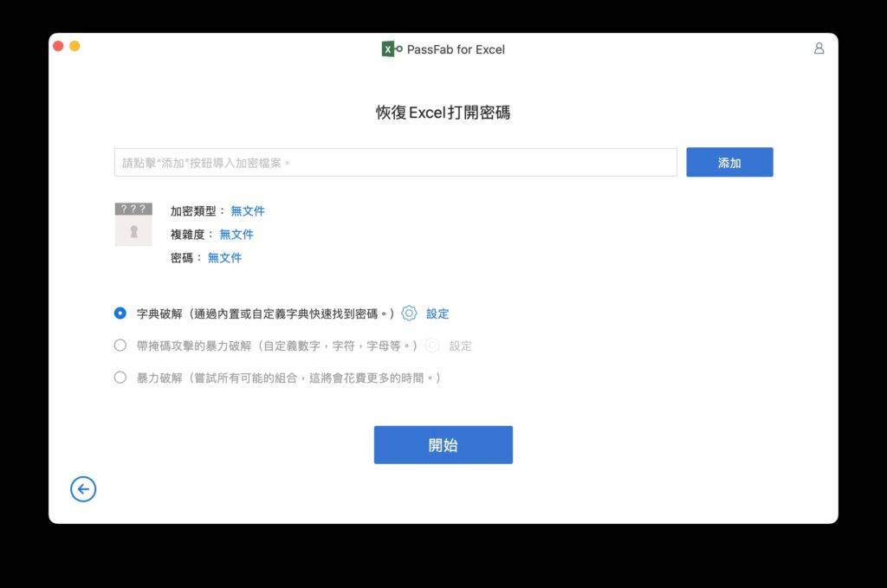The width and height of the screenshot is (887, 588).
Task: Open the 無文件 link beside 加密類型
Action: point(249,210)
